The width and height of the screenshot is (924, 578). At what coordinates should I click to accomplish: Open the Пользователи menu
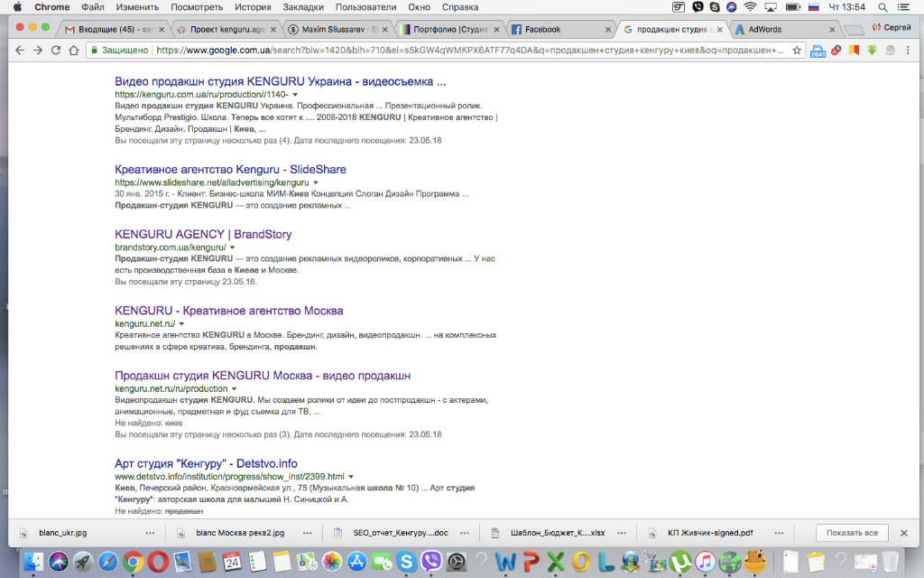click(365, 7)
